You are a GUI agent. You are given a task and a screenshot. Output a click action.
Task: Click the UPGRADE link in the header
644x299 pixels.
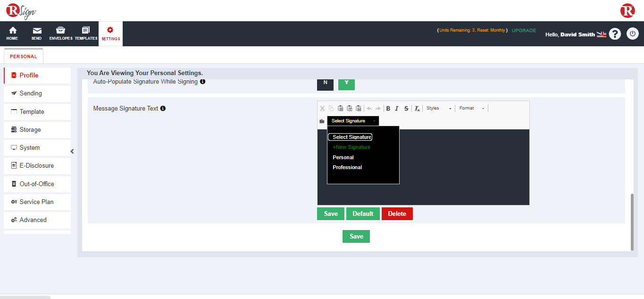[524, 30]
